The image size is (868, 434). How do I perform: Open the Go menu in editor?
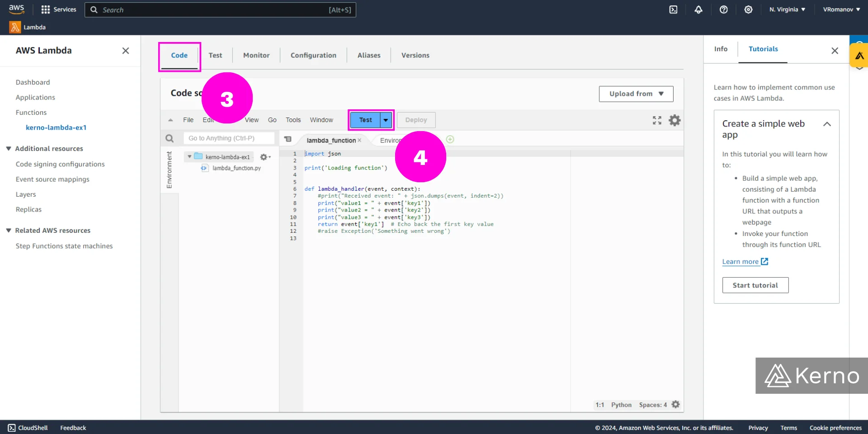(x=272, y=120)
